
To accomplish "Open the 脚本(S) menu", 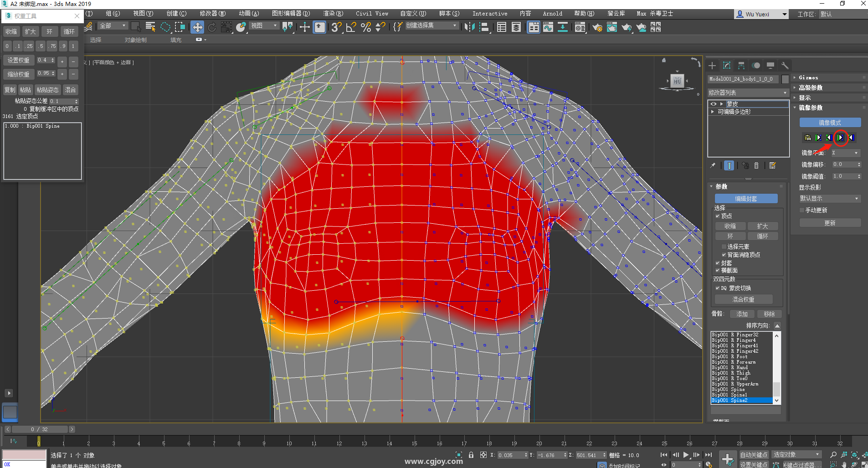I will (x=449, y=14).
